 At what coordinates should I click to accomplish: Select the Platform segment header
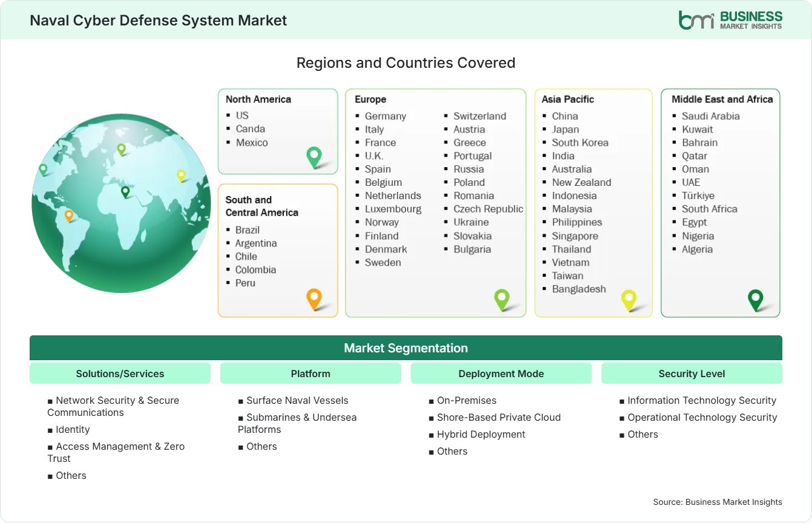pos(310,373)
